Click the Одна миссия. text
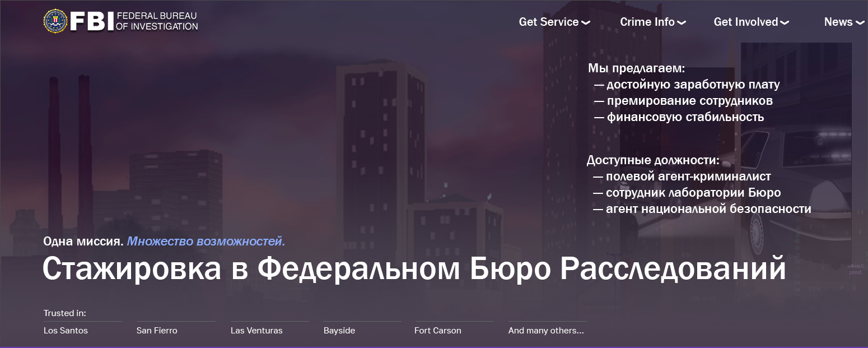 coord(83,242)
